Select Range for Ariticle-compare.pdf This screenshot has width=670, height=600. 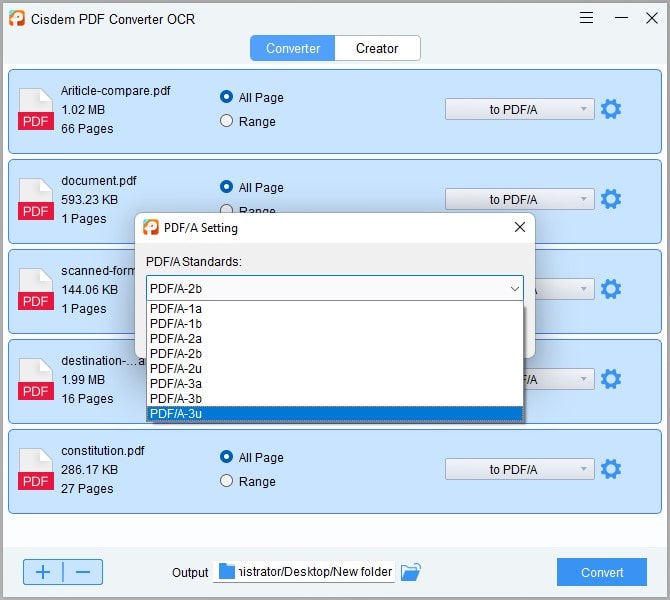tap(247, 121)
